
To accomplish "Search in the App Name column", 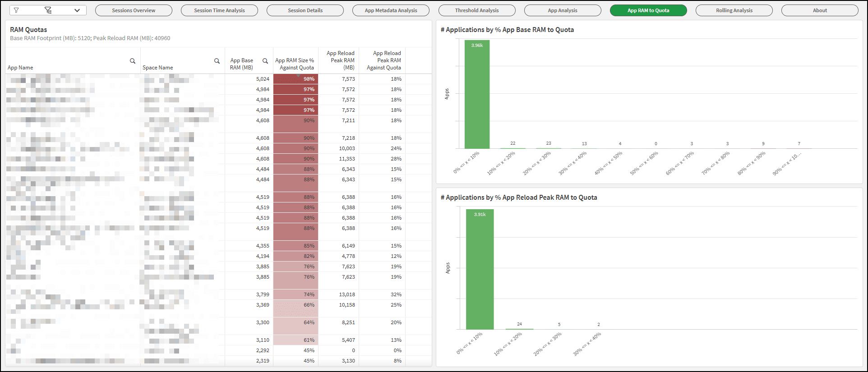I will 133,61.
